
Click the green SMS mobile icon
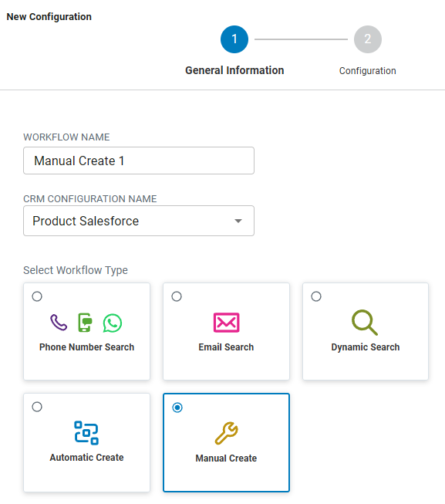tap(85, 323)
